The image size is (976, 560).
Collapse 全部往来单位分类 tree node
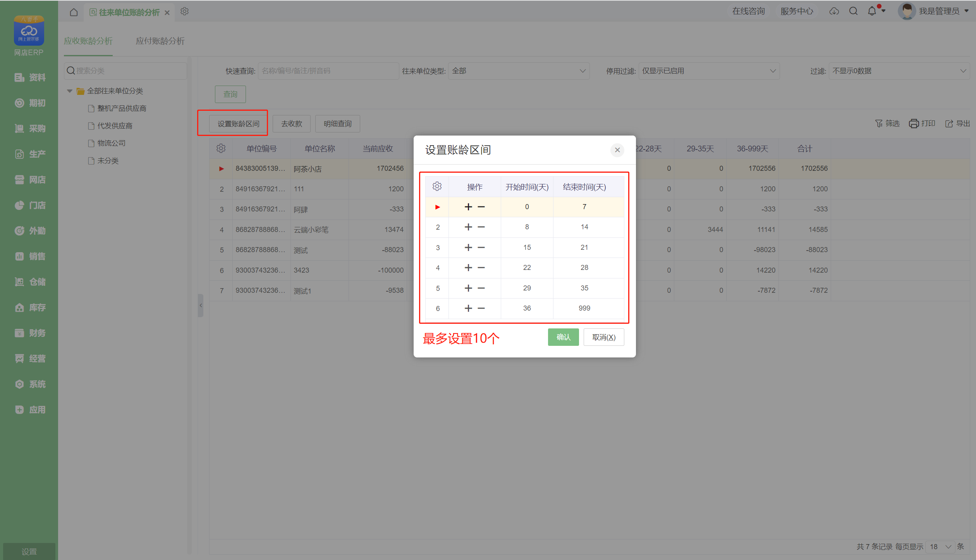pyautogui.click(x=70, y=91)
